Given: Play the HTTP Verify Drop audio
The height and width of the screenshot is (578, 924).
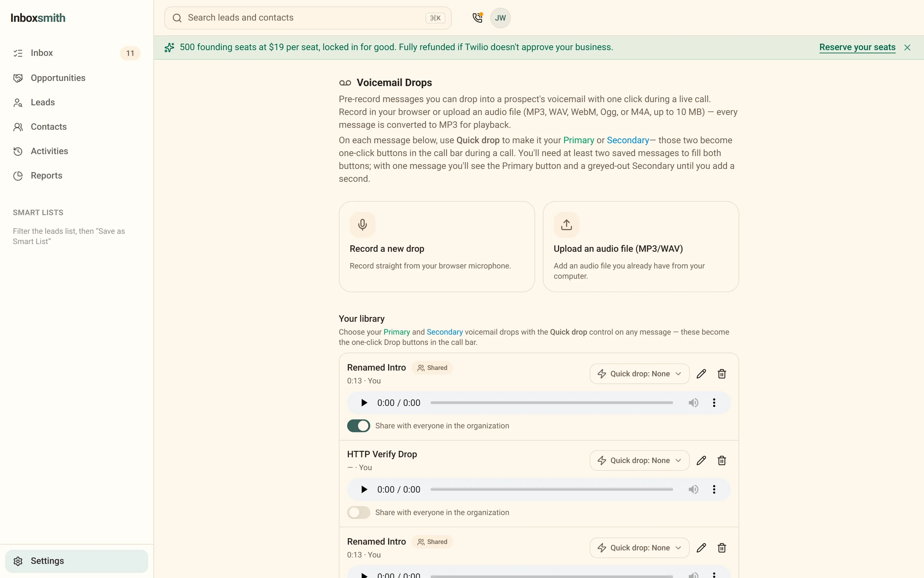Looking at the screenshot, I should (364, 490).
